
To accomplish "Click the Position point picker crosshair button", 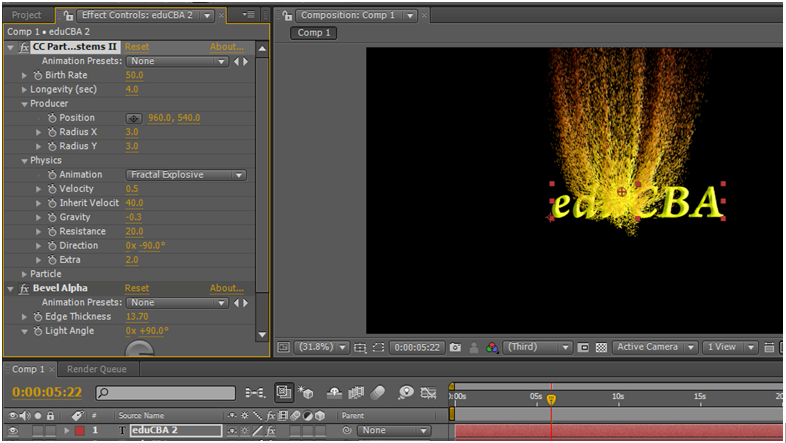I will pyautogui.click(x=134, y=118).
